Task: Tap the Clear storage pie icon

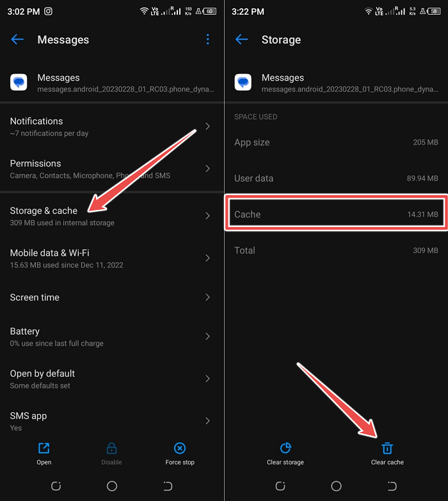Action: point(285,448)
